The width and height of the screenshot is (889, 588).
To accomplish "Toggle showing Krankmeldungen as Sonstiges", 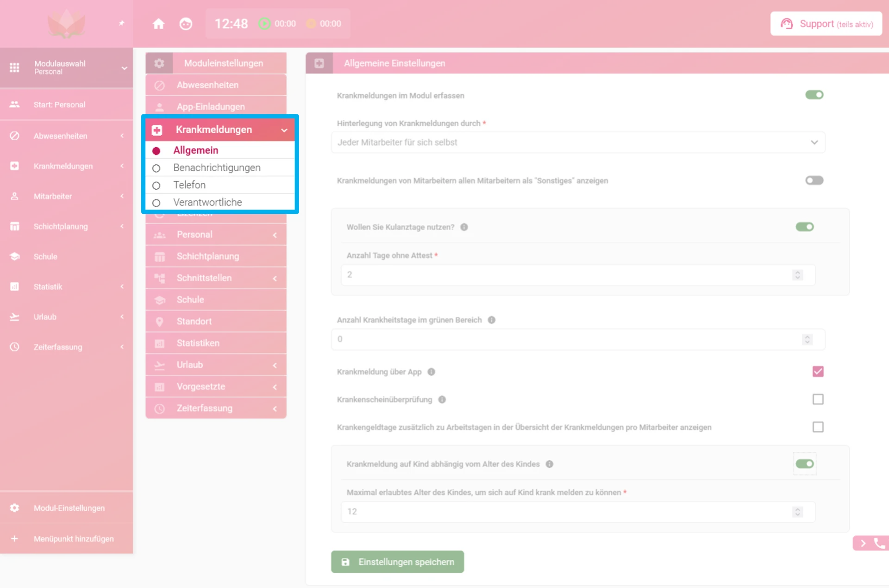I will 814,180.
